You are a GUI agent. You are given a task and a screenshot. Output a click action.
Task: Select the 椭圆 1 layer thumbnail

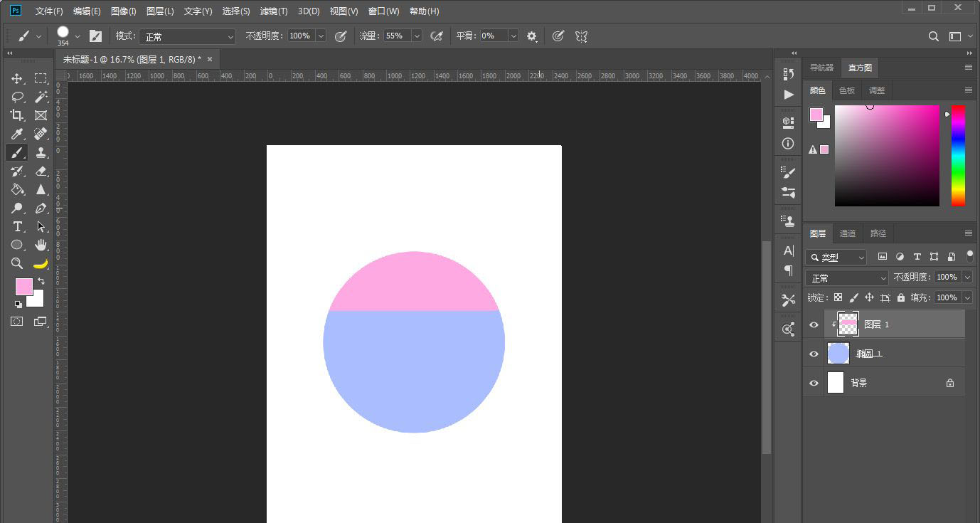[838, 354]
